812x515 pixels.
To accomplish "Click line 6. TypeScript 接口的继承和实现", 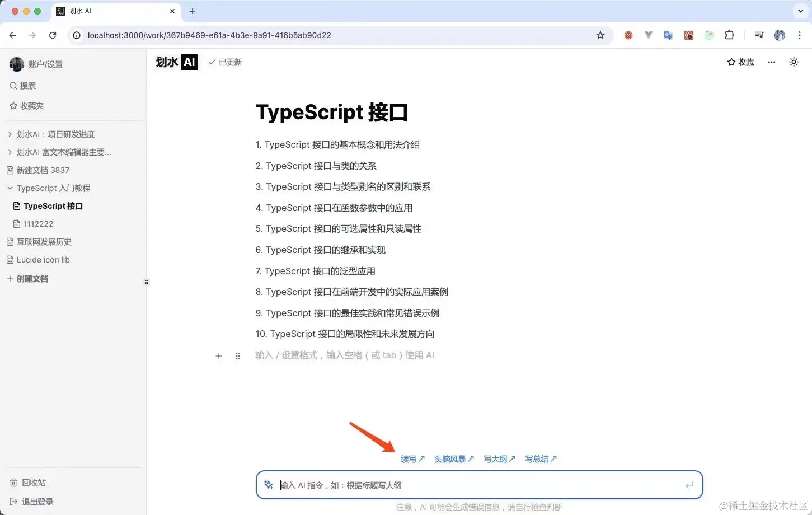I will coord(321,250).
